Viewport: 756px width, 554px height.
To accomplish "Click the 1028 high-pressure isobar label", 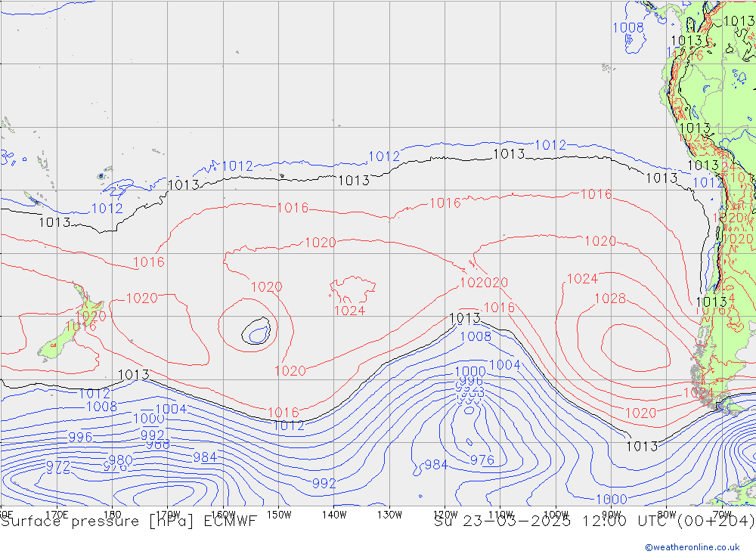I will (x=610, y=299).
